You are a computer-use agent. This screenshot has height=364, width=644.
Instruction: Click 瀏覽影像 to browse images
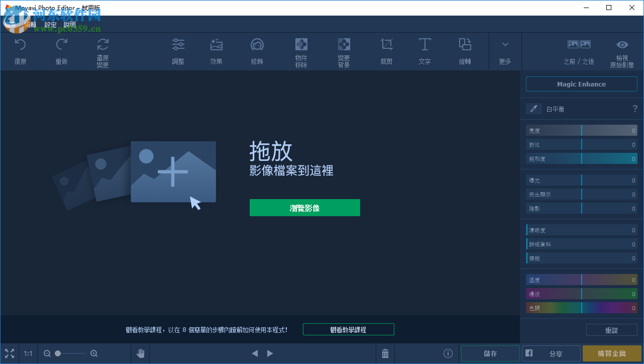click(304, 207)
